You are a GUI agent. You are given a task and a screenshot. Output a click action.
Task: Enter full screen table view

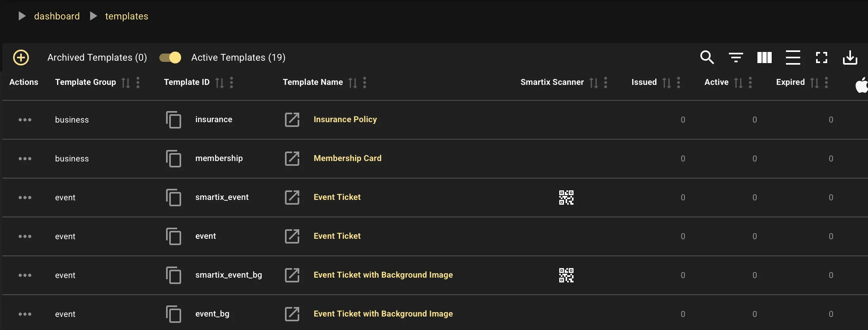pos(821,58)
